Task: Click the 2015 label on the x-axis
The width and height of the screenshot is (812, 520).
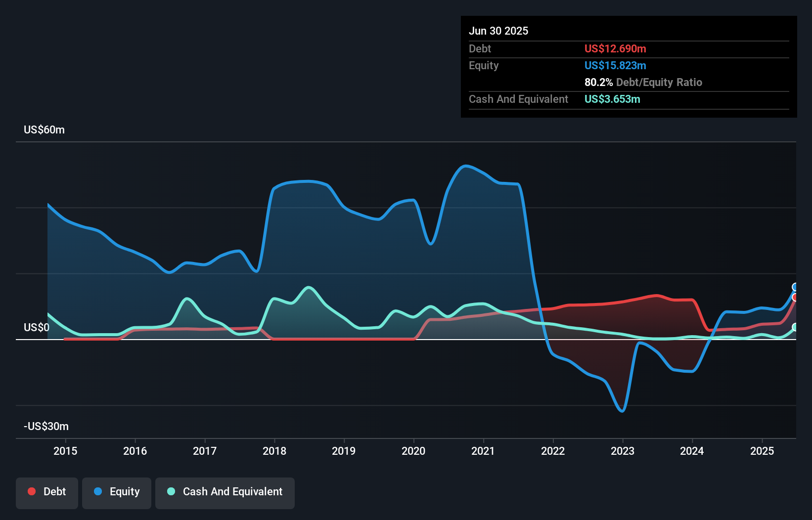Action: point(65,451)
